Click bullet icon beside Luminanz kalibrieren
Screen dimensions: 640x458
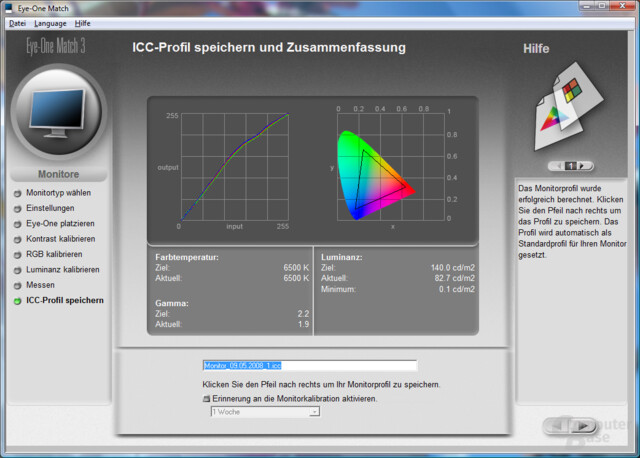point(18,270)
